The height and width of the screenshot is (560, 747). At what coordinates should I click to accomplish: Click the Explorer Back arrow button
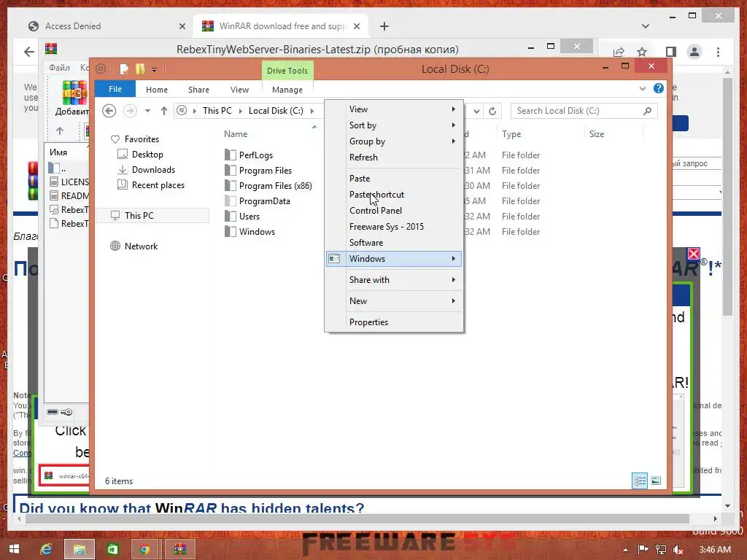109,111
